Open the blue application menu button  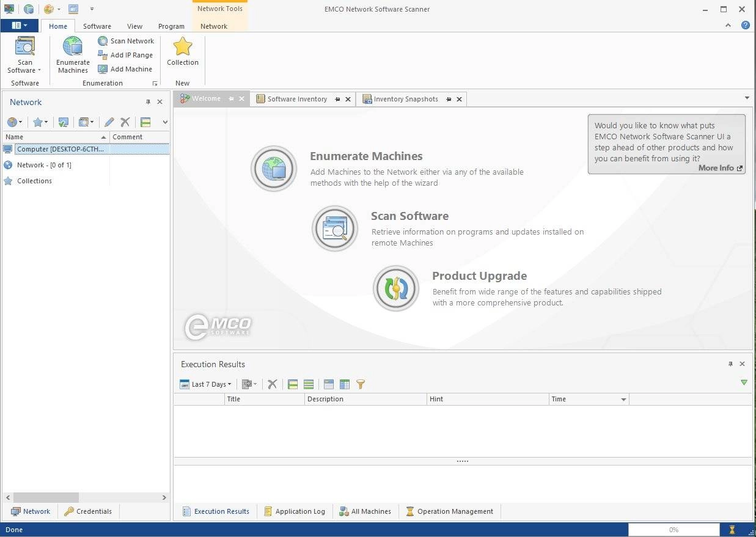[x=20, y=26]
